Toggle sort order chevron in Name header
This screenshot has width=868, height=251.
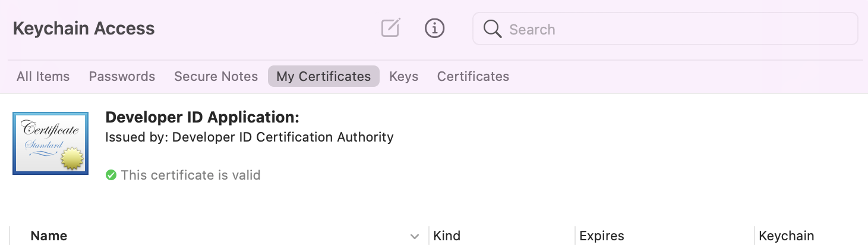[415, 236]
